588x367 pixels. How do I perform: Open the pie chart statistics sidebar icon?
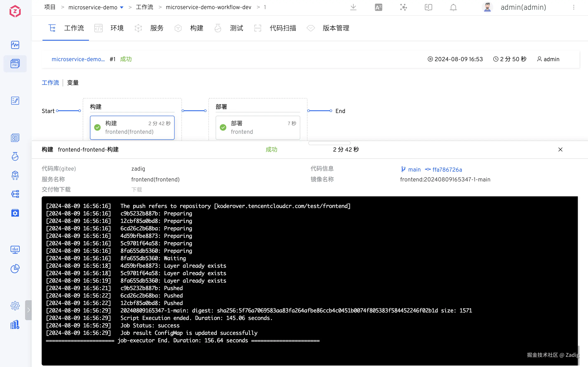[15, 269]
